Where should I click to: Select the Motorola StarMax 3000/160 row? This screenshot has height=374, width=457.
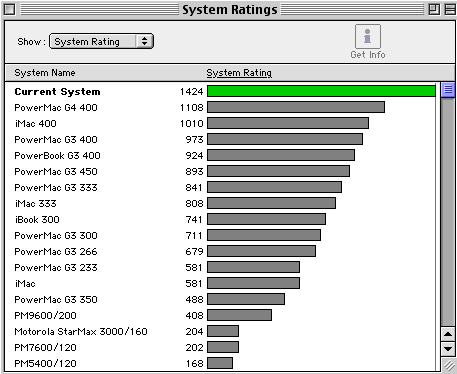tap(221, 331)
